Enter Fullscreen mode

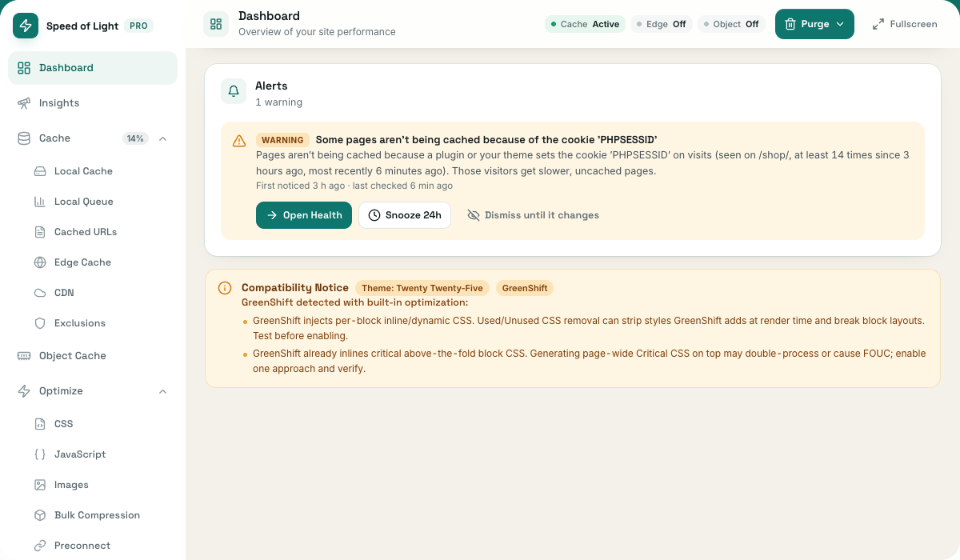click(x=905, y=24)
